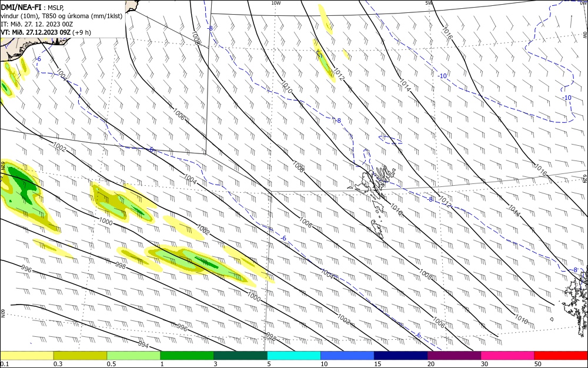
Task: Click the yellow 0.1–0.3 legend color band
Action: pyautogui.click(x=26, y=356)
